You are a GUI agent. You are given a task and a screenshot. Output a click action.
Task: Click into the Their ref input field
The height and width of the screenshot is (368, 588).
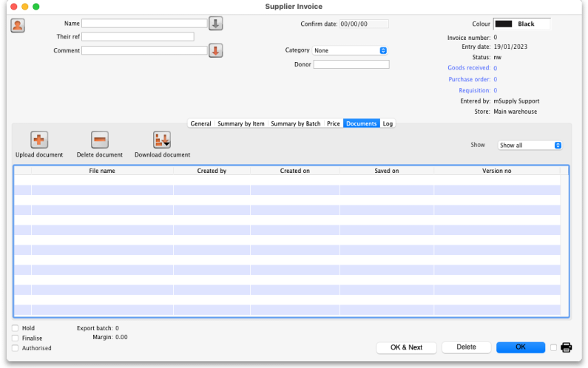(138, 37)
